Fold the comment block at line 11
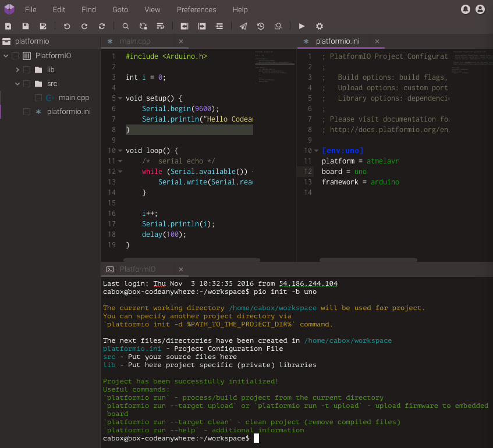The image size is (493, 448). [x=120, y=161]
